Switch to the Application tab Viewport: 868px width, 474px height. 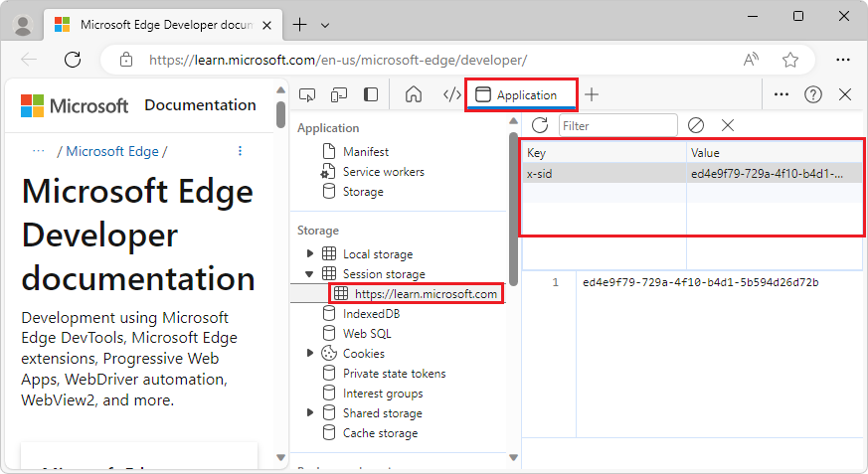tap(521, 94)
